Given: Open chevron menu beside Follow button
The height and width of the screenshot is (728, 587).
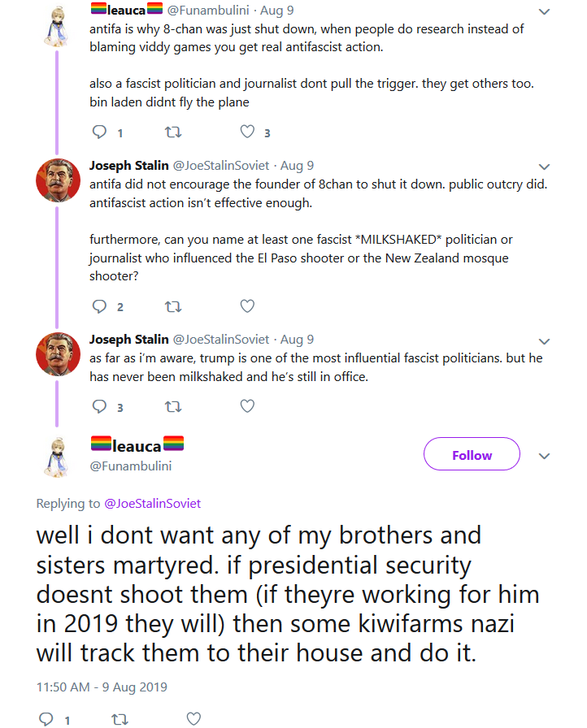Looking at the screenshot, I should pos(544,456).
